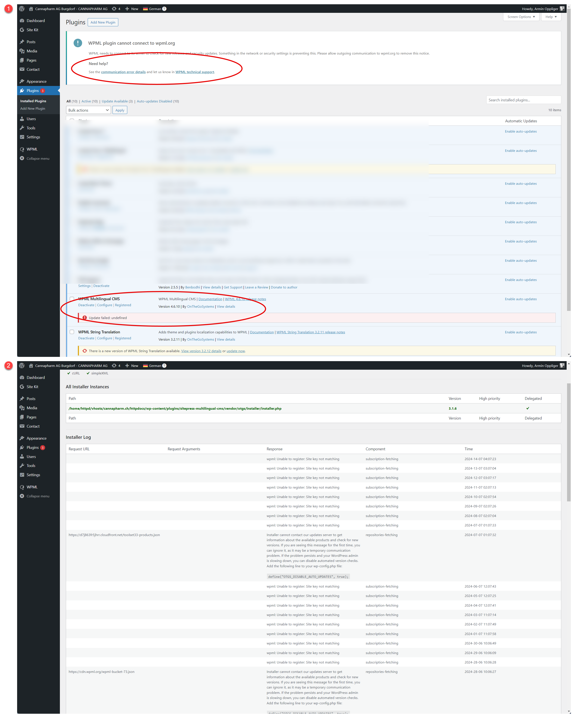Open Add New Plugin in the sidebar submenu
Image resolution: width=588 pixels, height=718 pixels.
click(x=33, y=108)
